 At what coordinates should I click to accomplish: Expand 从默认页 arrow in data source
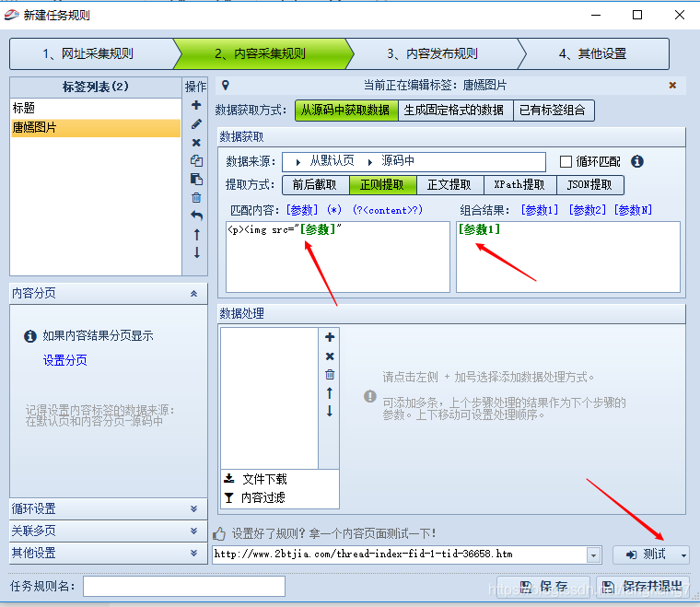click(x=298, y=162)
